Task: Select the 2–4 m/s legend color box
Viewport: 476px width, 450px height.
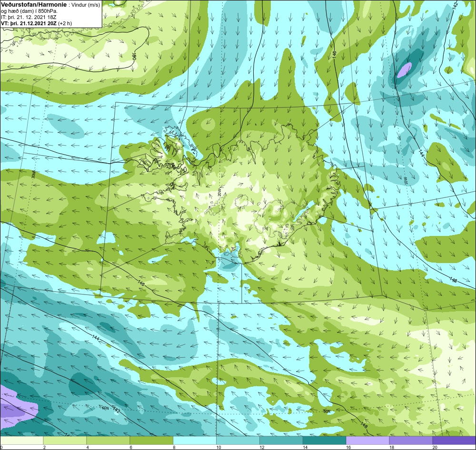Action: (x=65, y=440)
